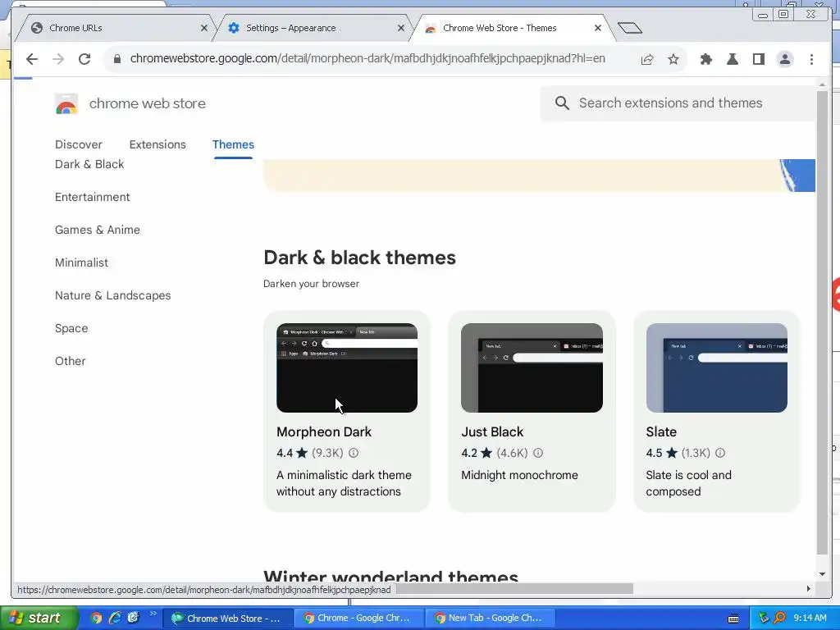Focus the Search extensions and themes field
Viewport: 840px width, 630px height.
point(678,103)
